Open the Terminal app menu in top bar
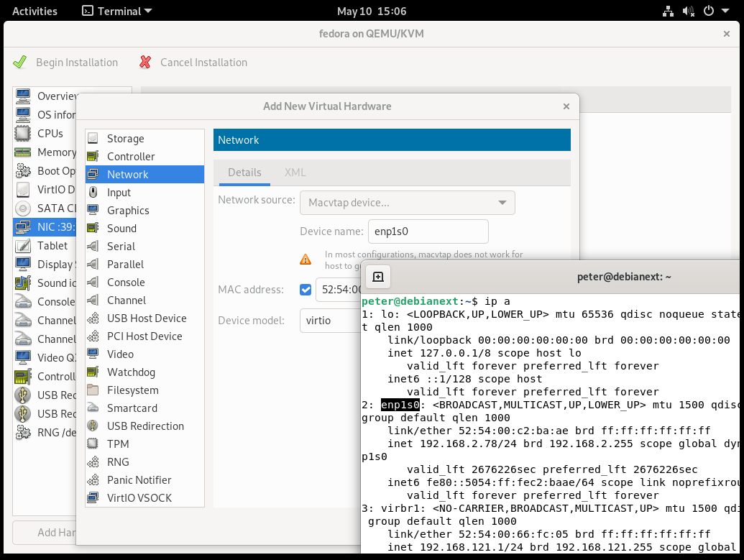Screen dimensions: 744x560 tap(116, 11)
